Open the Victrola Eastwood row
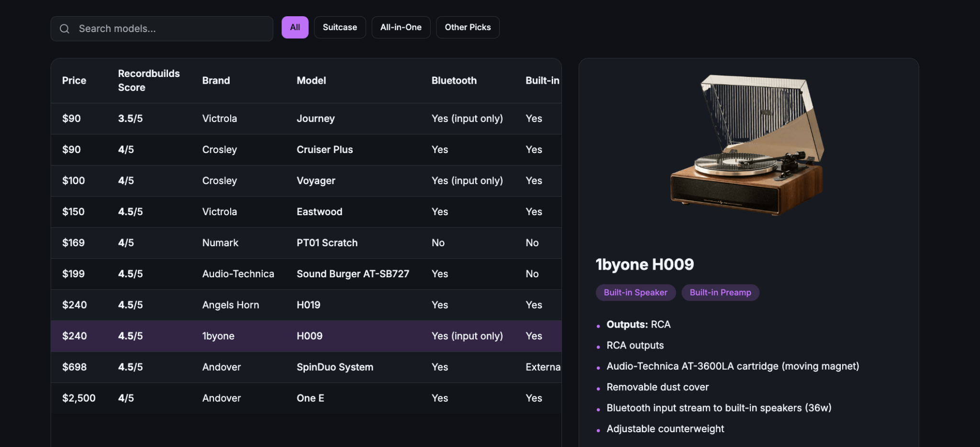 [306, 212]
